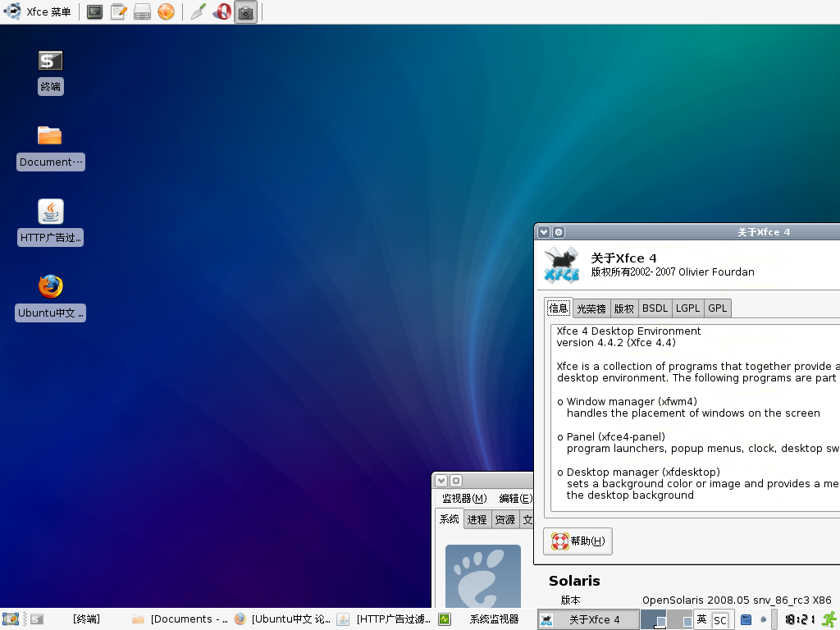The width and height of the screenshot is (840, 630).
Task: Open the 监视器(M) menu
Action: tap(464, 499)
